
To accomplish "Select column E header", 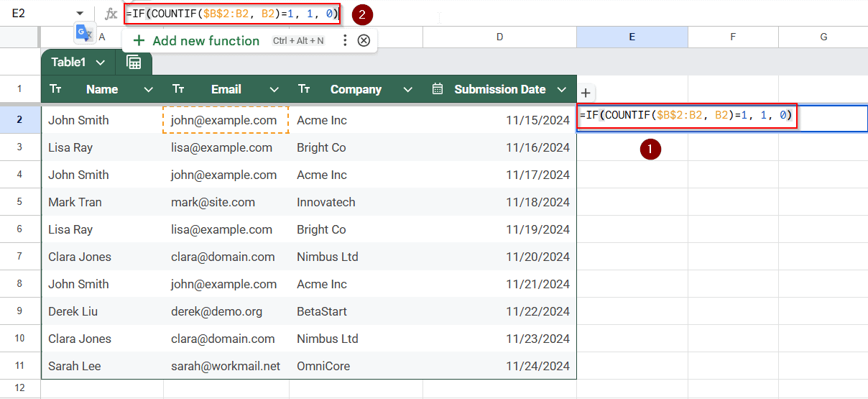I will [x=632, y=37].
